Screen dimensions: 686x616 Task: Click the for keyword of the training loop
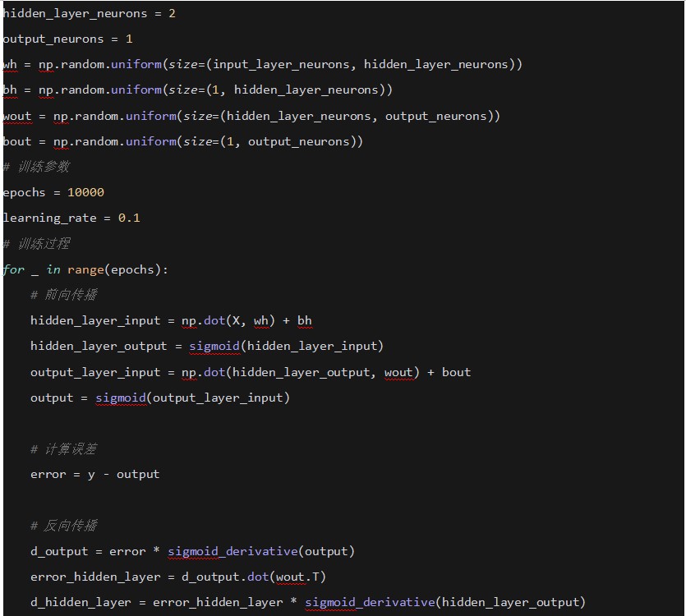(x=14, y=269)
